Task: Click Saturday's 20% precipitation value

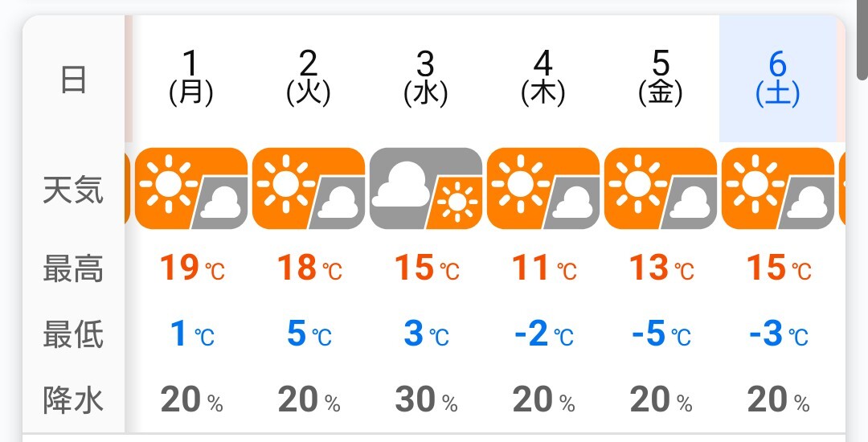Action: tap(778, 399)
